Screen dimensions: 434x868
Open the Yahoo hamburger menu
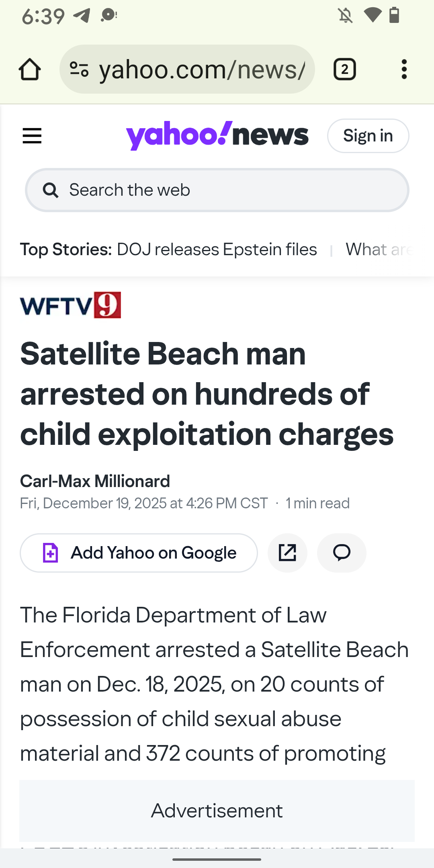pyautogui.click(x=32, y=136)
